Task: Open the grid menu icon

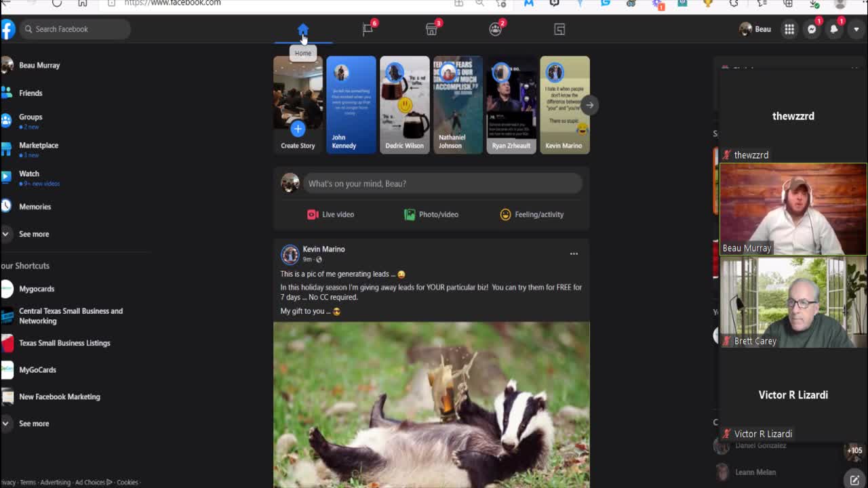Action: click(789, 29)
